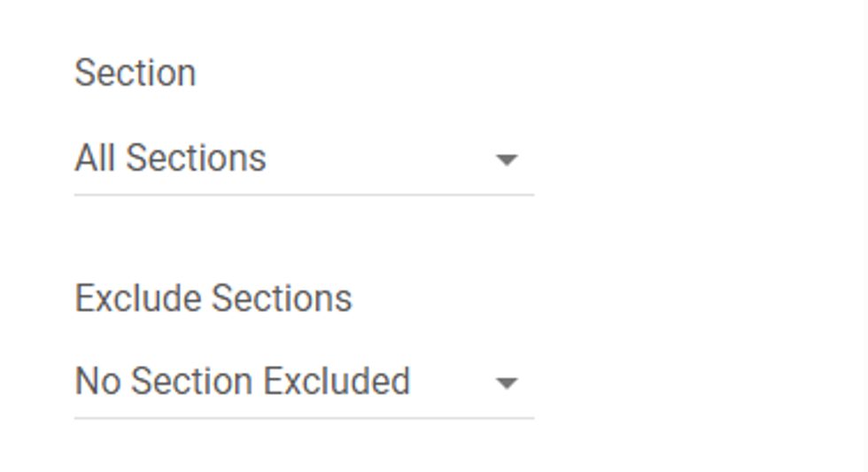Click the "Section" field label
Image resolution: width=868 pixels, height=472 pixels.
pyautogui.click(x=136, y=73)
